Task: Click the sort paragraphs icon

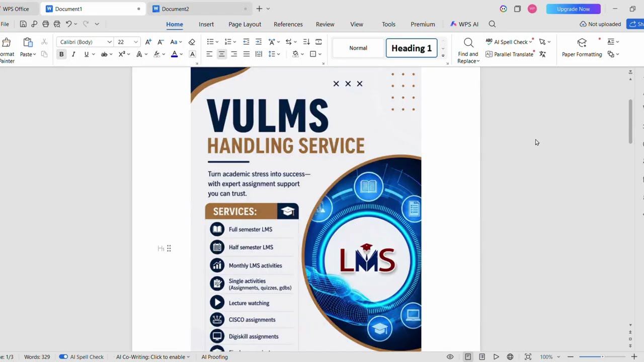Action: coord(306,42)
